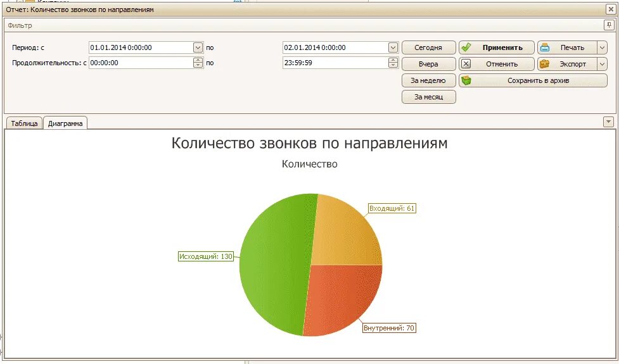Screen dimensions: 619x364
Task: Close the report window
Action: [x=610, y=9]
